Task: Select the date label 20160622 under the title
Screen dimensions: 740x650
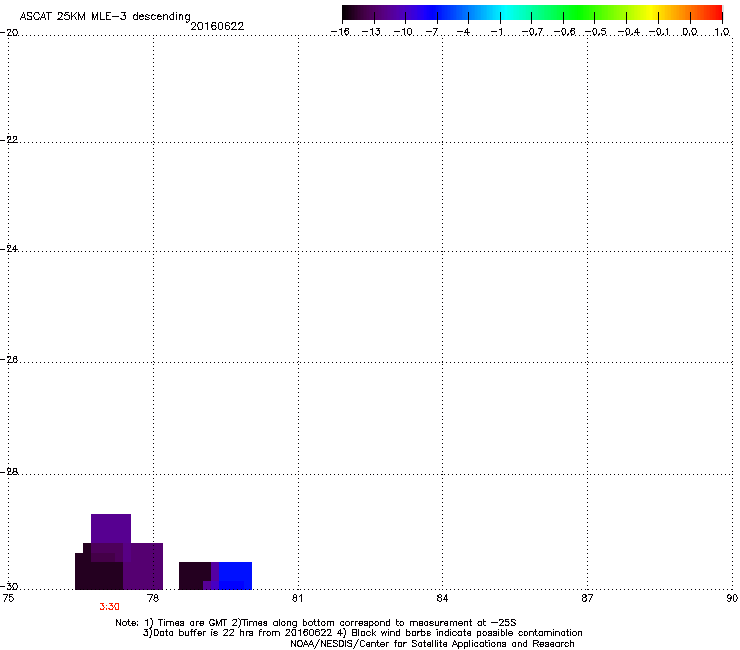Action: (217, 26)
